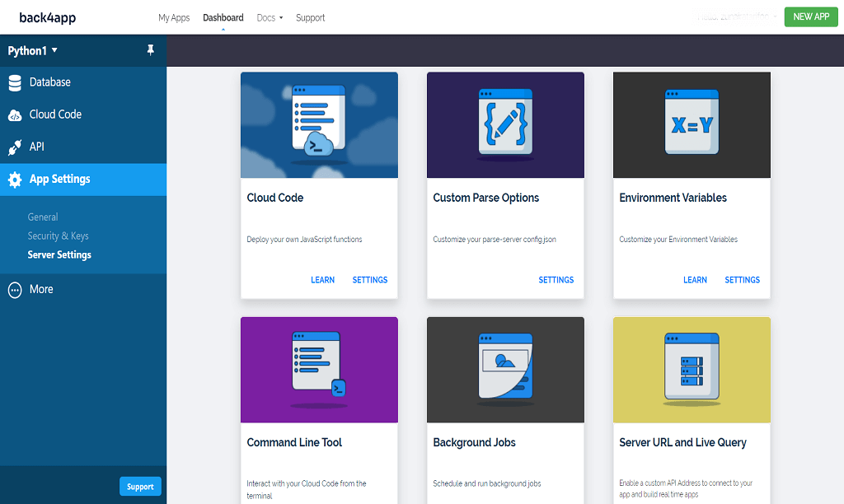The width and height of the screenshot is (844, 504).
Task: Click LEARN on Environment Variables card
Action: point(695,280)
